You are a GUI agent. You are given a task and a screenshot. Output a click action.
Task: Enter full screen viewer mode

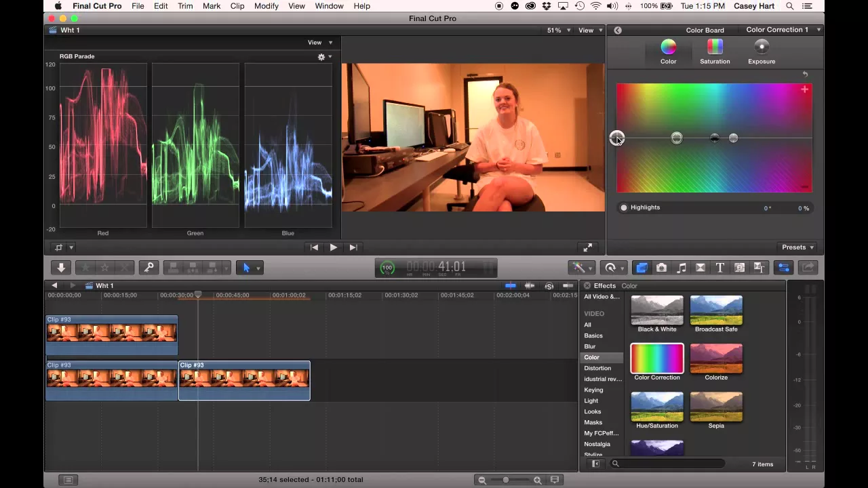click(587, 247)
